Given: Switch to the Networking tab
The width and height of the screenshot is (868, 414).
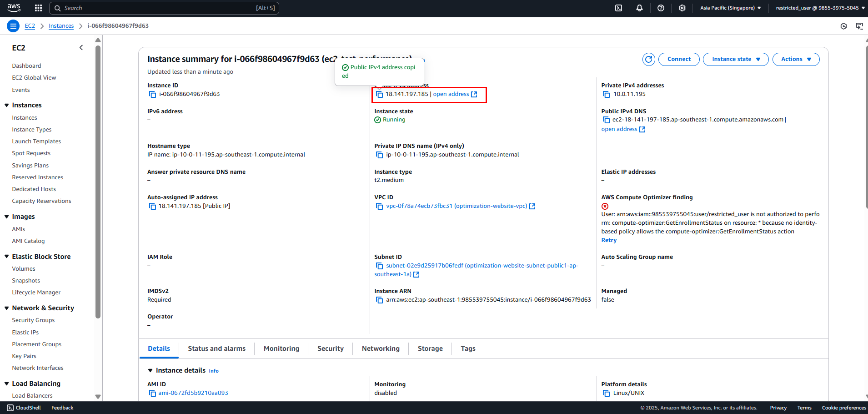Looking at the screenshot, I should click(381, 348).
